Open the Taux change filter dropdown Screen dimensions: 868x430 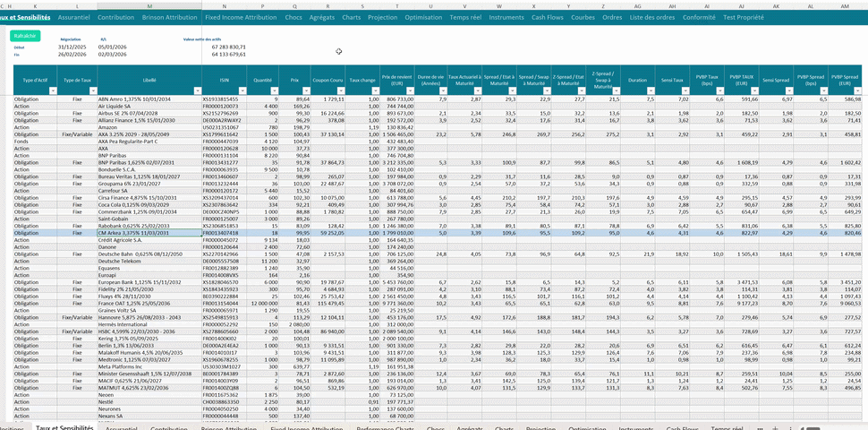pos(375,90)
